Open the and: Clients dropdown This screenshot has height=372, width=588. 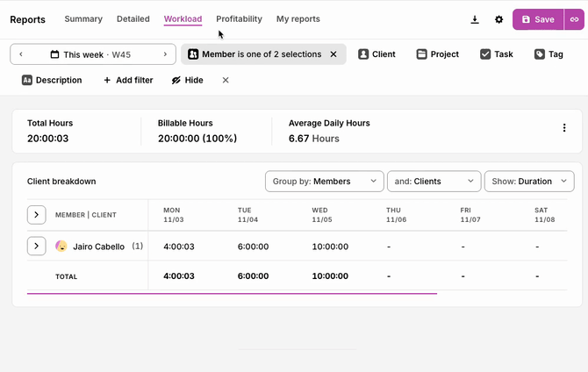pyautogui.click(x=434, y=182)
